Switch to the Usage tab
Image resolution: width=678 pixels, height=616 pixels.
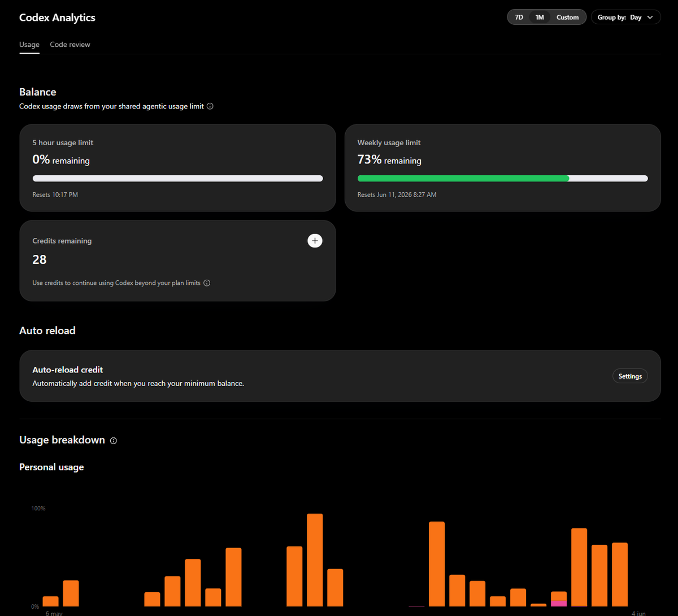click(x=29, y=45)
